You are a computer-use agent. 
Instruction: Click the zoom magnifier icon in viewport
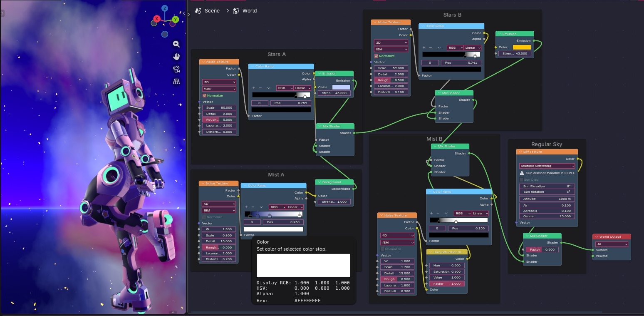tap(176, 44)
